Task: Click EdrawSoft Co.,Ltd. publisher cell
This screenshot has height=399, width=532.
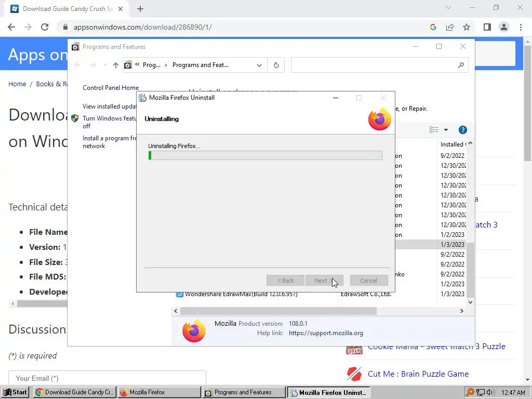Action: (366, 294)
